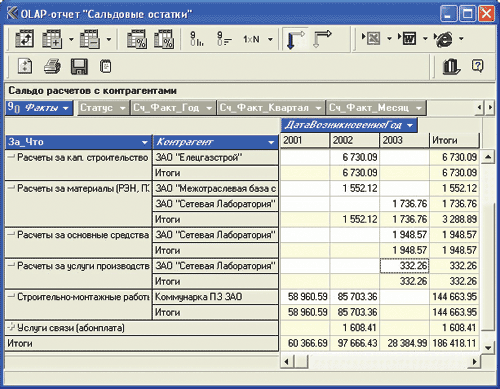This screenshot has width=500, height=389.
Task: Click grand total 186 418.11 cell
Action: tap(454, 343)
